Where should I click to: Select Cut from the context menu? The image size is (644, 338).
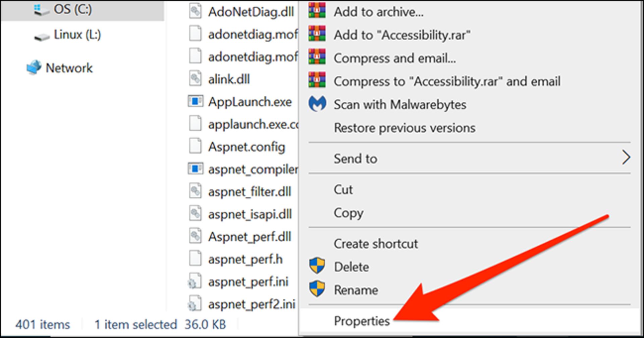tap(343, 190)
